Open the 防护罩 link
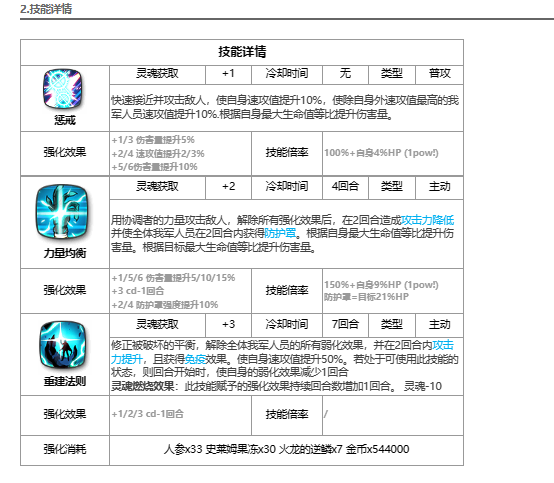 click(280, 233)
